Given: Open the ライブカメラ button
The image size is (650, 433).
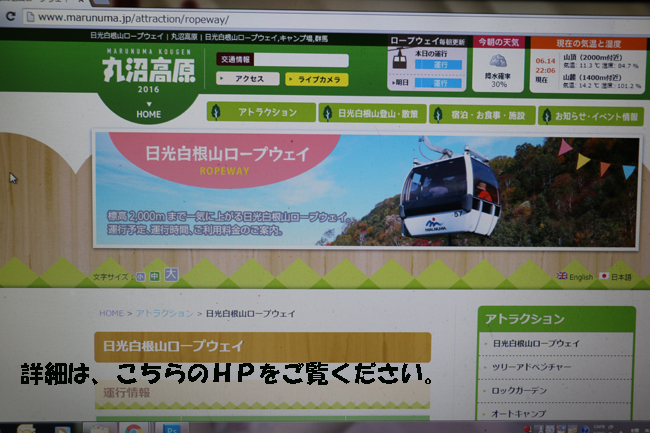Looking at the screenshot, I should click(x=317, y=80).
